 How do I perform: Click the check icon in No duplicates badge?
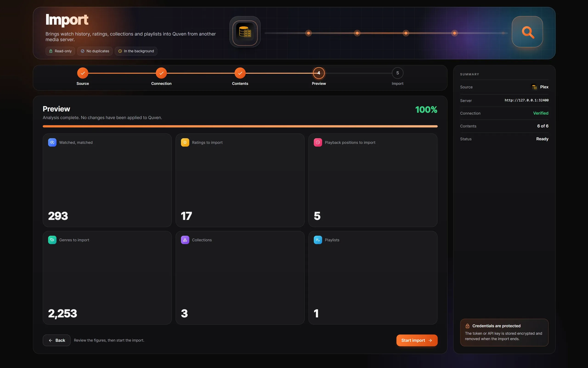[x=83, y=51]
